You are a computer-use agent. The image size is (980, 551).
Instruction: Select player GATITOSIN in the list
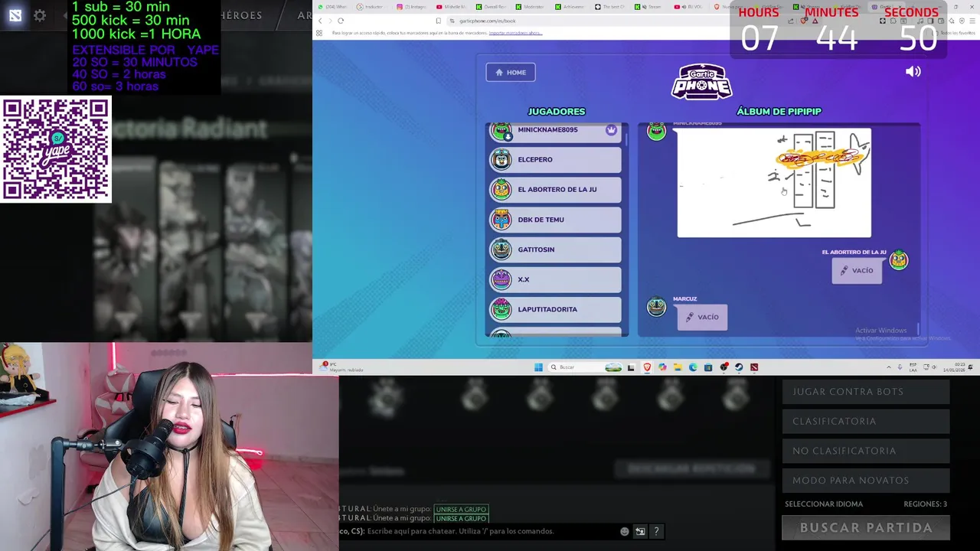click(556, 249)
